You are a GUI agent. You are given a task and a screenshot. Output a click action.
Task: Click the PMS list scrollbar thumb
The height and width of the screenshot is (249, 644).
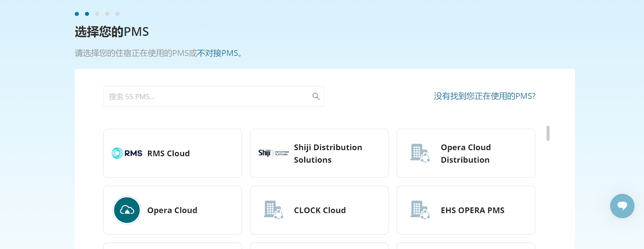pyautogui.click(x=548, y=133)
